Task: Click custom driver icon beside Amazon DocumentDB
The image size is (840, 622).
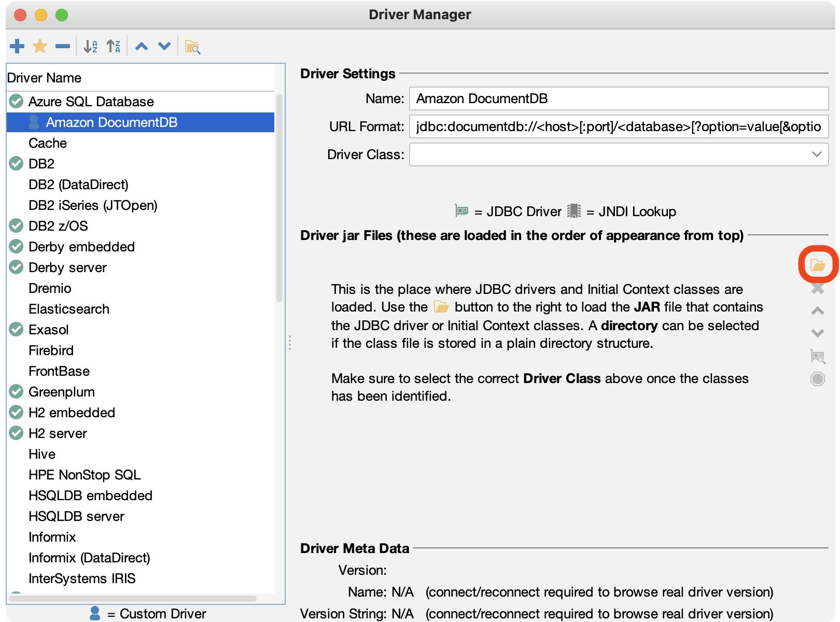Action: [x=34, y=122]
